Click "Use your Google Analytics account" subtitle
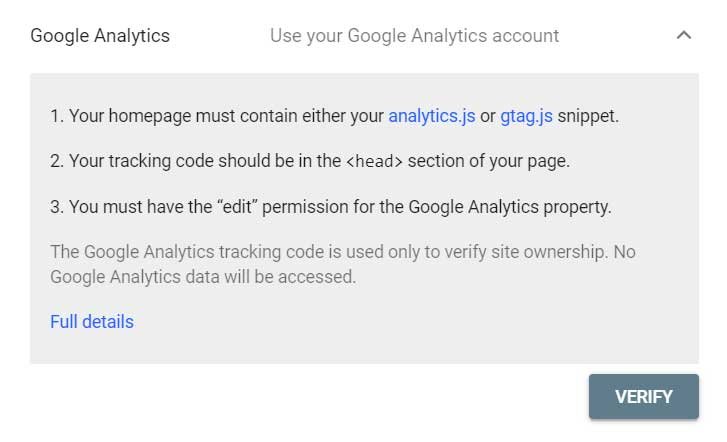The width and height of the screenshot is (727, 442). point(414,36)
